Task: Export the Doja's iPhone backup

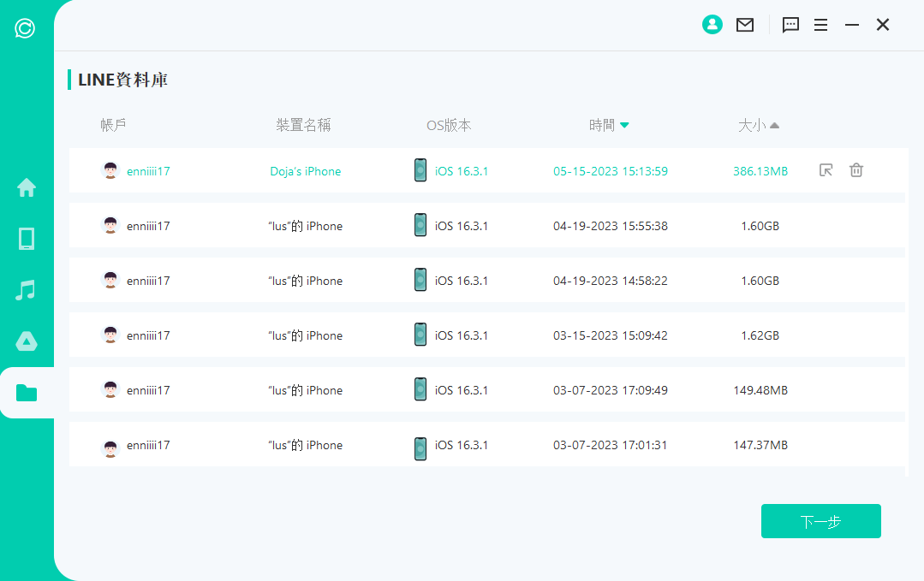Action: (826, 170)
